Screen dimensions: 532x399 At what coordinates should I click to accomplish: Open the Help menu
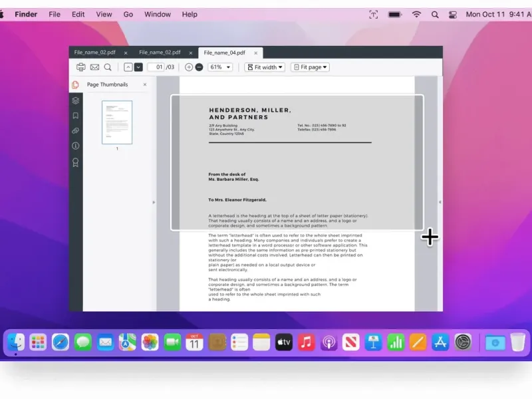tap(190, 14)
